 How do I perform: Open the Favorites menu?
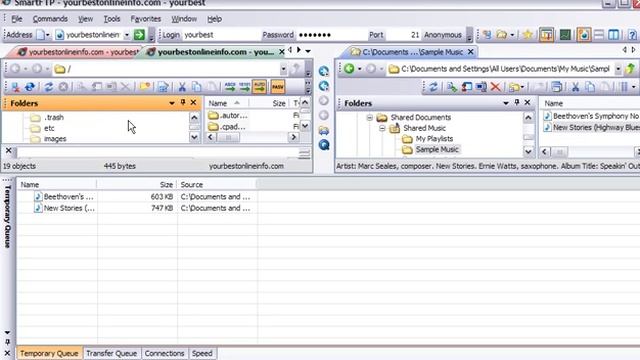point(146,19)
